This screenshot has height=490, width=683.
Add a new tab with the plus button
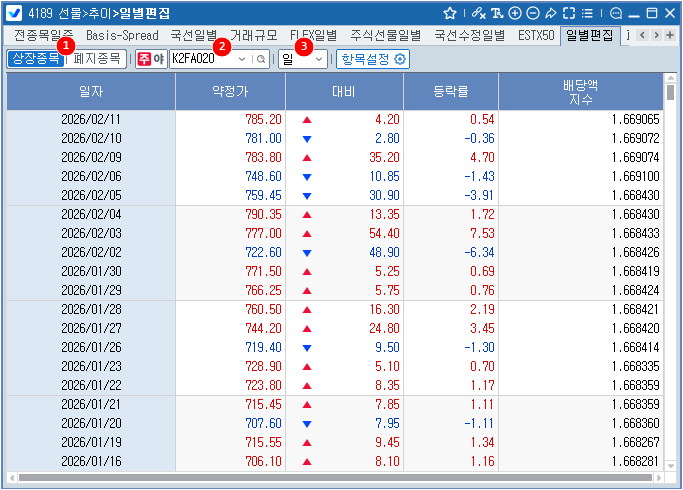point(672,35)
